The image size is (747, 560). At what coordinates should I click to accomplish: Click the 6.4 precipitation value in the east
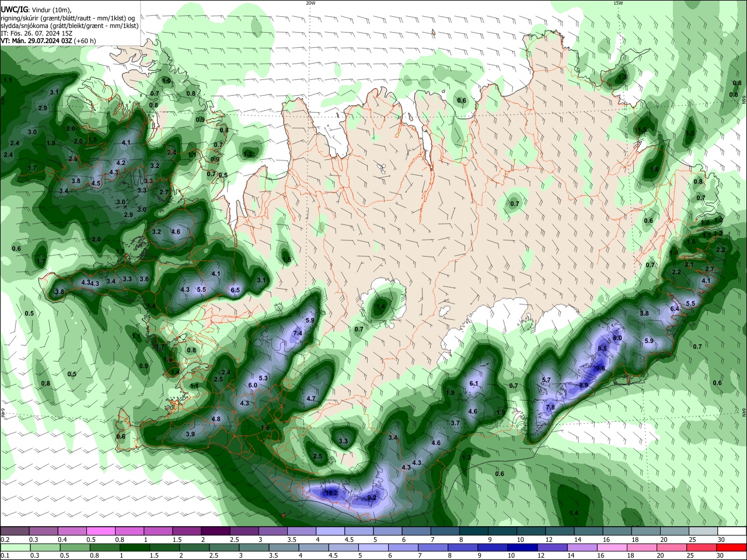point(675,309)
